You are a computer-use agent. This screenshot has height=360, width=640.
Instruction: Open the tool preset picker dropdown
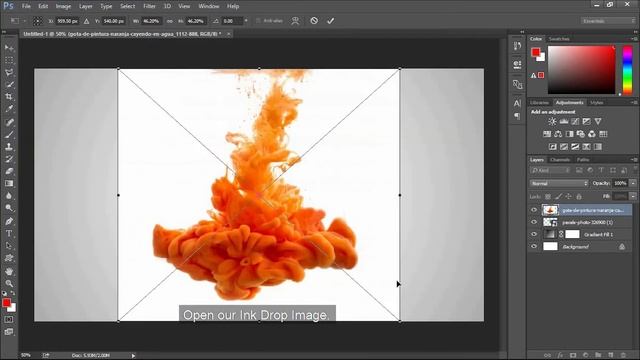[x=18, y=21]
